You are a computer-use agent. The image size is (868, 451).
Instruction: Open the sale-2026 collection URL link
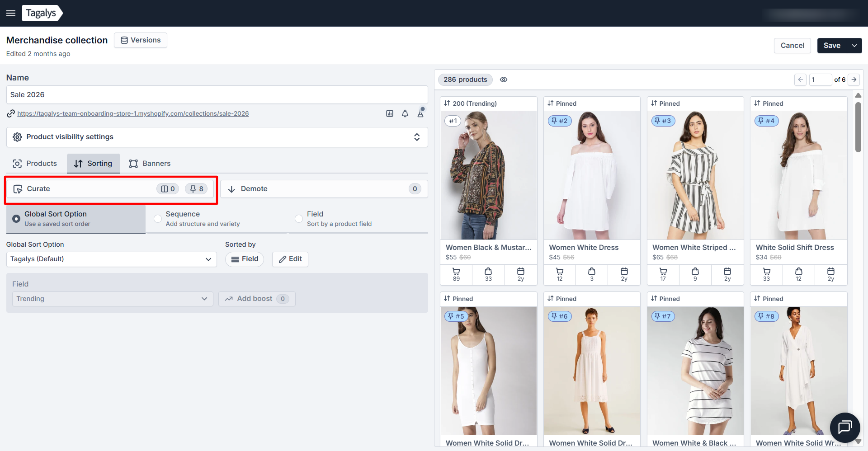pos(133,113)
